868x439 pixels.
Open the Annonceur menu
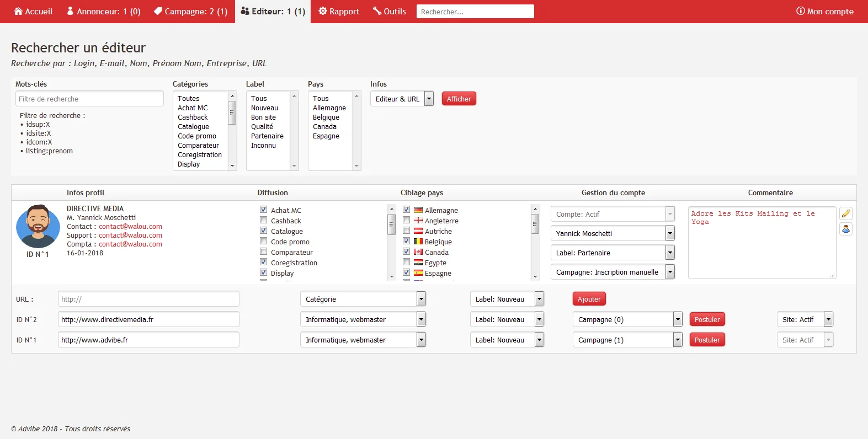coord(103,12)
